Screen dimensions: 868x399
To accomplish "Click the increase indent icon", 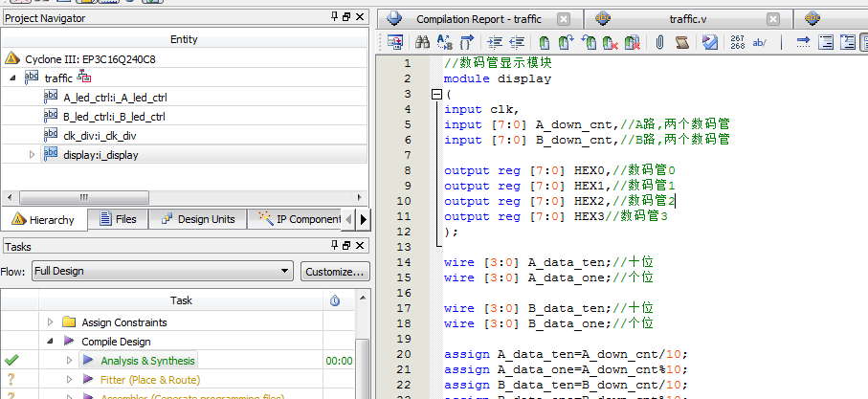I will point(495,42).
